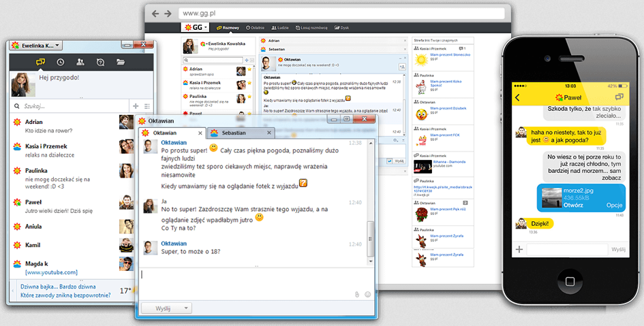Open Ostatnie tab in web navbar

[255, 28]
